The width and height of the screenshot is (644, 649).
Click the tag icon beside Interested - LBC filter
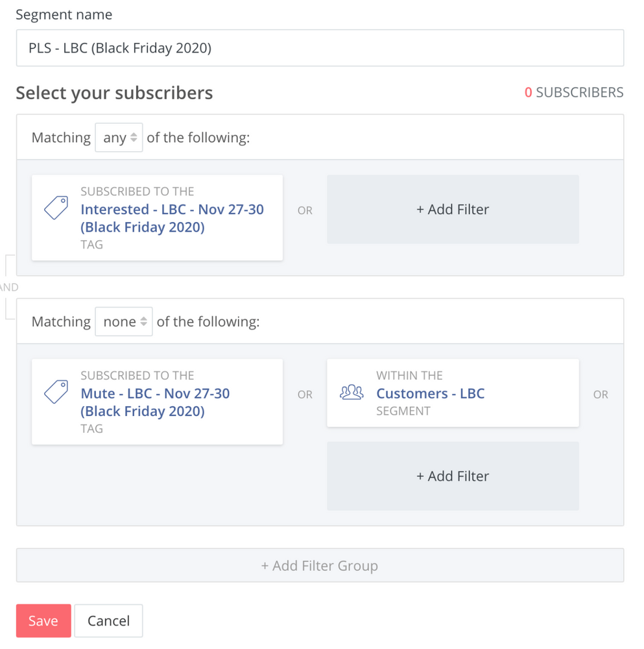coord(56,208)
